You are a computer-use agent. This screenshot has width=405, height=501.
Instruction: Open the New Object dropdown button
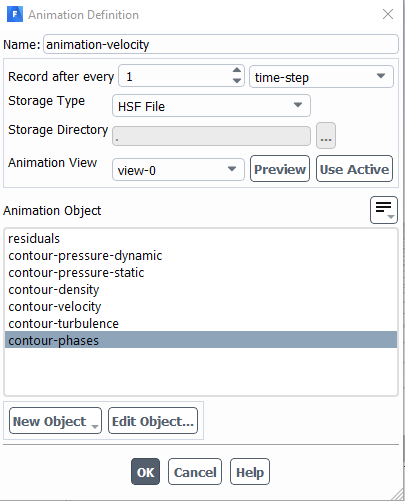[55, 421]
